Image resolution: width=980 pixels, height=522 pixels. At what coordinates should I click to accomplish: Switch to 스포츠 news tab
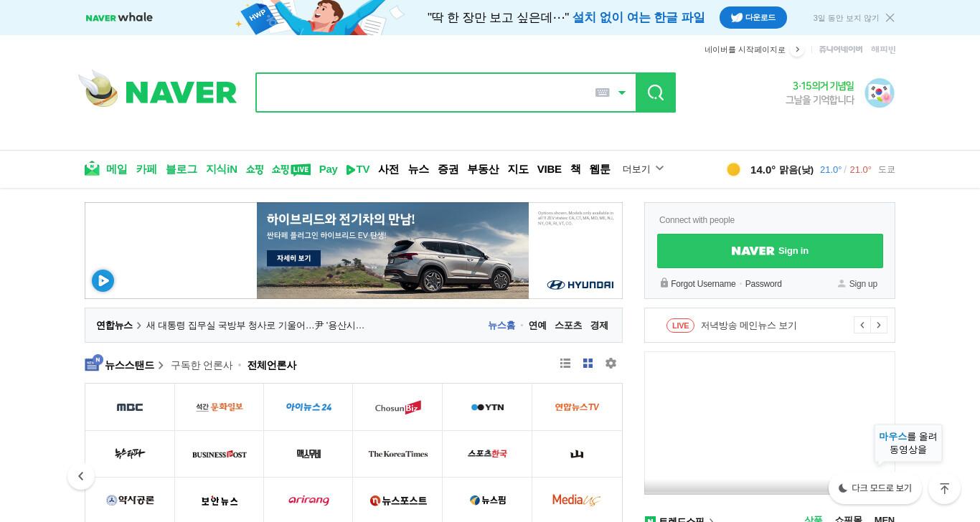click(x=568, y=326)
